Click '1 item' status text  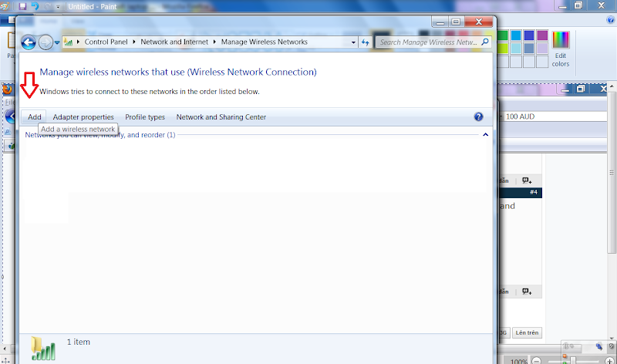79,342
